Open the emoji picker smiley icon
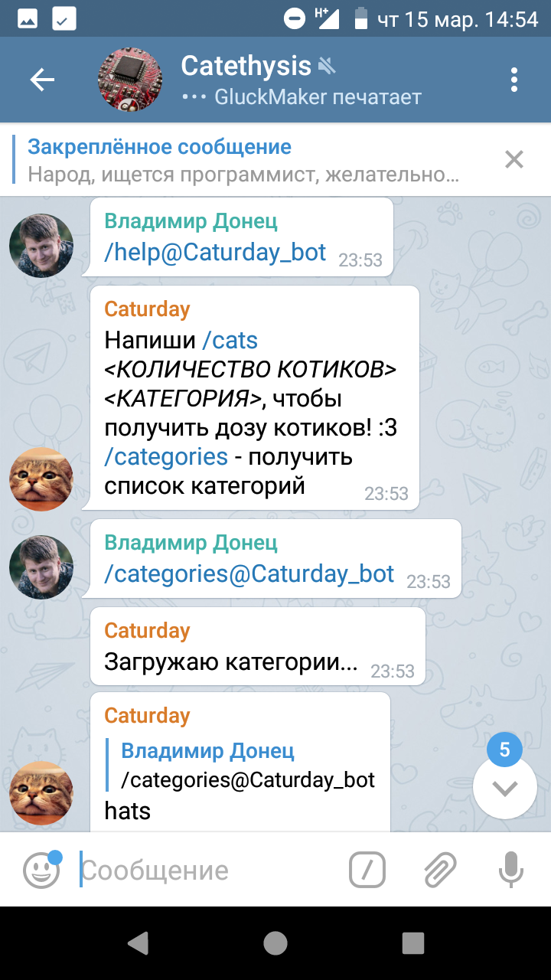The width and height of the screenshot is (551, 980). pos(41,870)
